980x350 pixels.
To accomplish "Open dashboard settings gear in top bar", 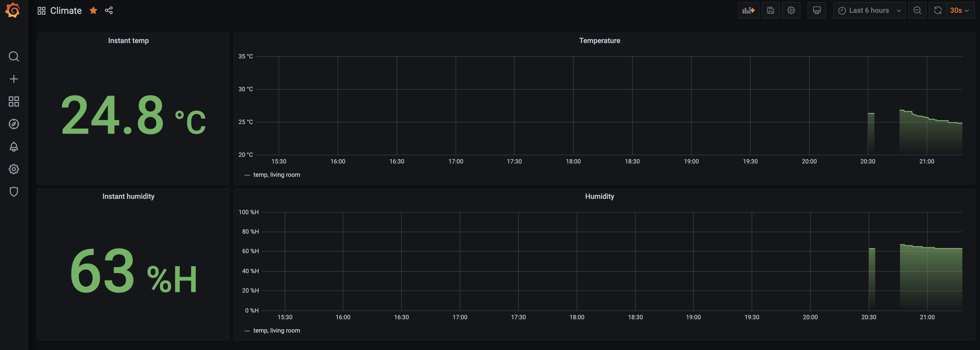I will (x=791, y=11).
